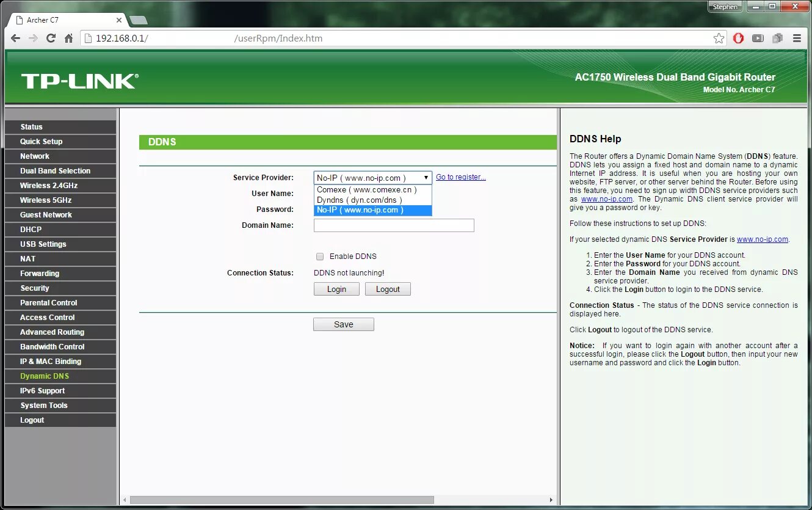Open IP & MAC Binding

[x=60, y=362]
